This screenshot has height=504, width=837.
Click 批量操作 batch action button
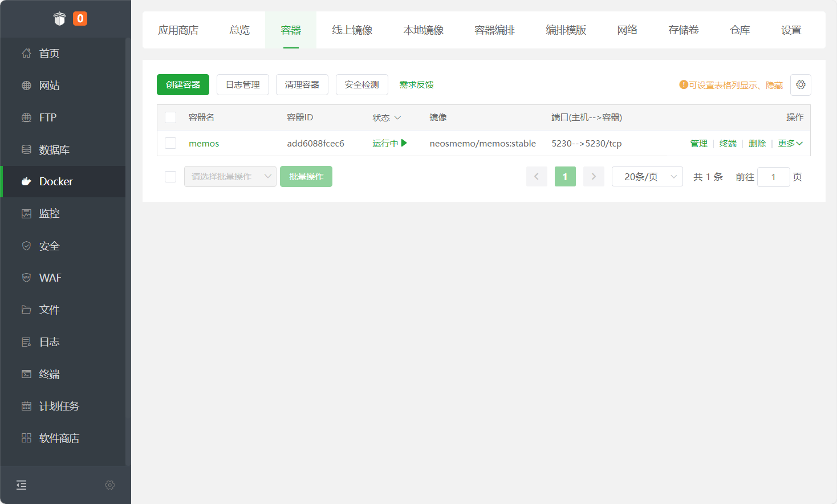point(306,177)
